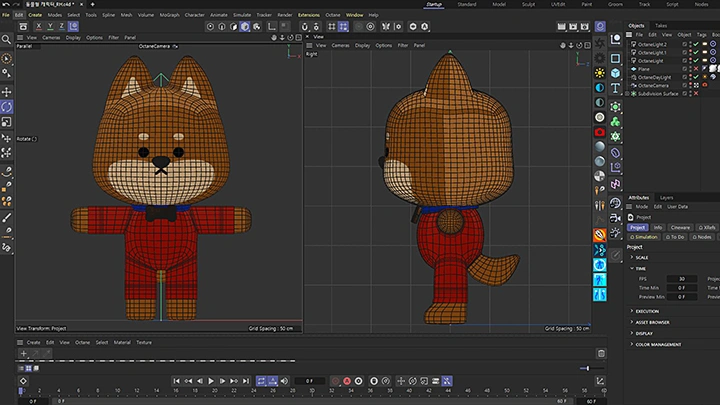
Task: Click the plus icon to add material
Action: 23,353
